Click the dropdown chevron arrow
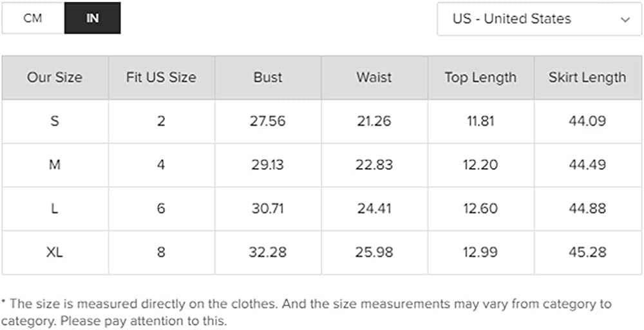The width and height of the screenshot is (644, 330). [x=625, y=20]
